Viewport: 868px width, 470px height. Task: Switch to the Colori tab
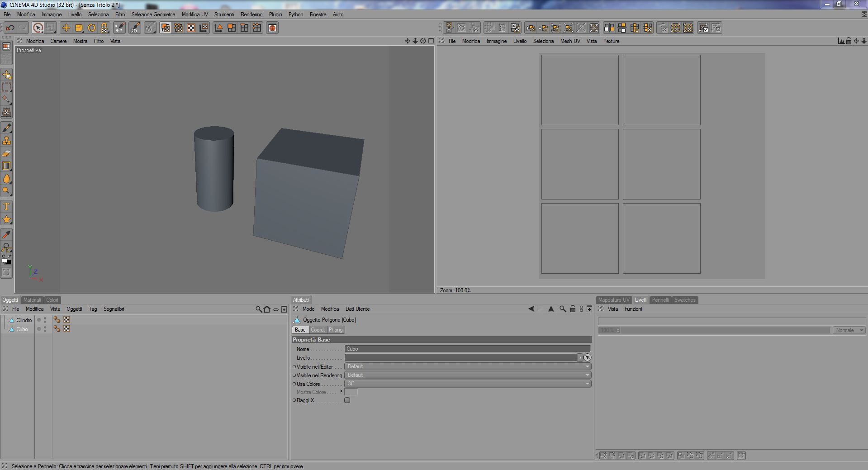coord(52,300)
